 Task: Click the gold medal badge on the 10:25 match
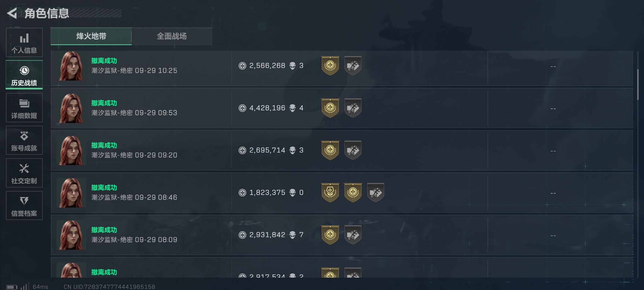[330, 66]
